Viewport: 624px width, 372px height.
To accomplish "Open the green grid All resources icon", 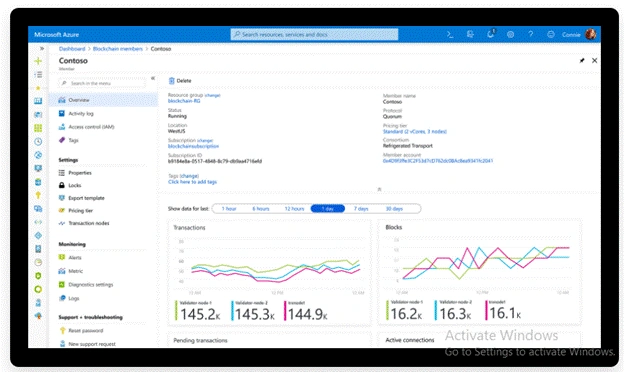I will (x=38, y=128).
